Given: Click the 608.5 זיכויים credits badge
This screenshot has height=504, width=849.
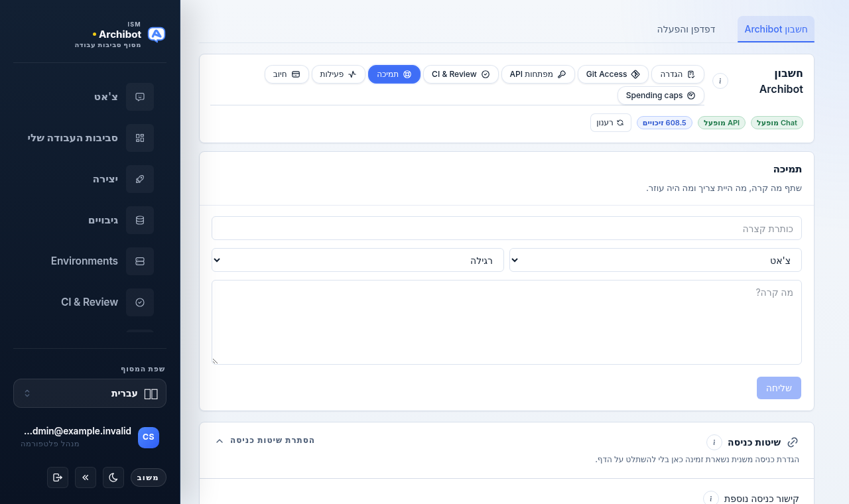Looking at the screenshot, I should (x=665, y=123).
